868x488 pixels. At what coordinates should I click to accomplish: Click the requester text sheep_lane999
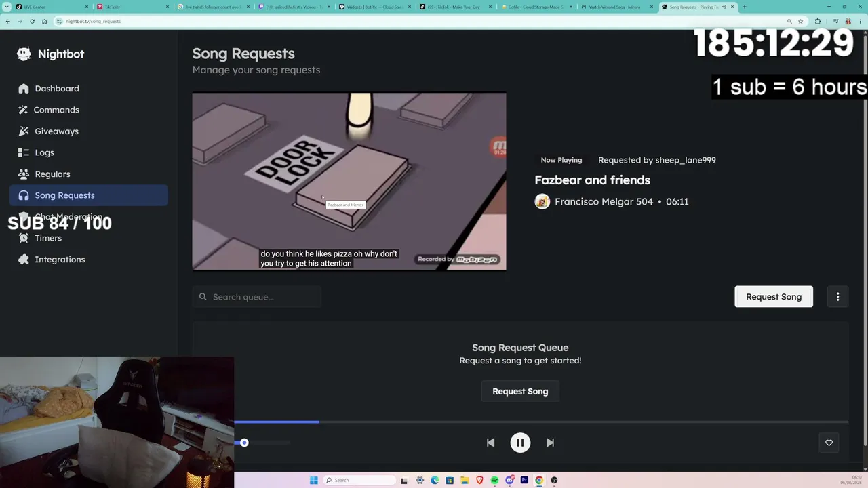coord(685,160)
